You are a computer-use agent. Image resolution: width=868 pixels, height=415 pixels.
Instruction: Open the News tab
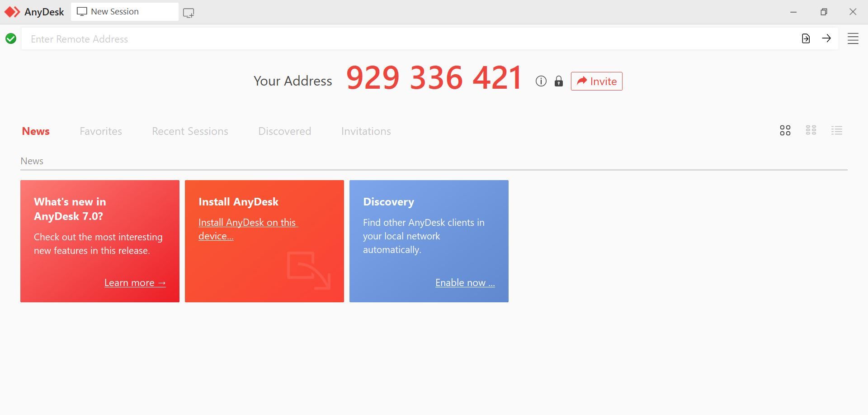pyautogui.click(x=36, y=131)
